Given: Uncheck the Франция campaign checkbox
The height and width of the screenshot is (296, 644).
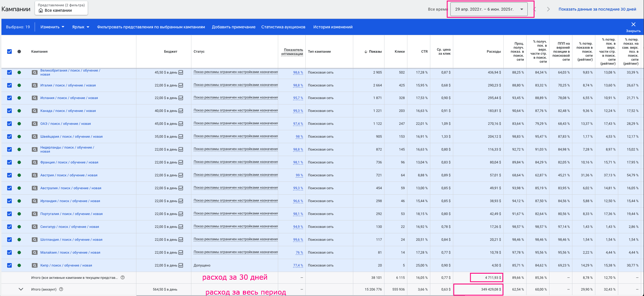Looking at the screenshot, I should (x=9, y=162).
